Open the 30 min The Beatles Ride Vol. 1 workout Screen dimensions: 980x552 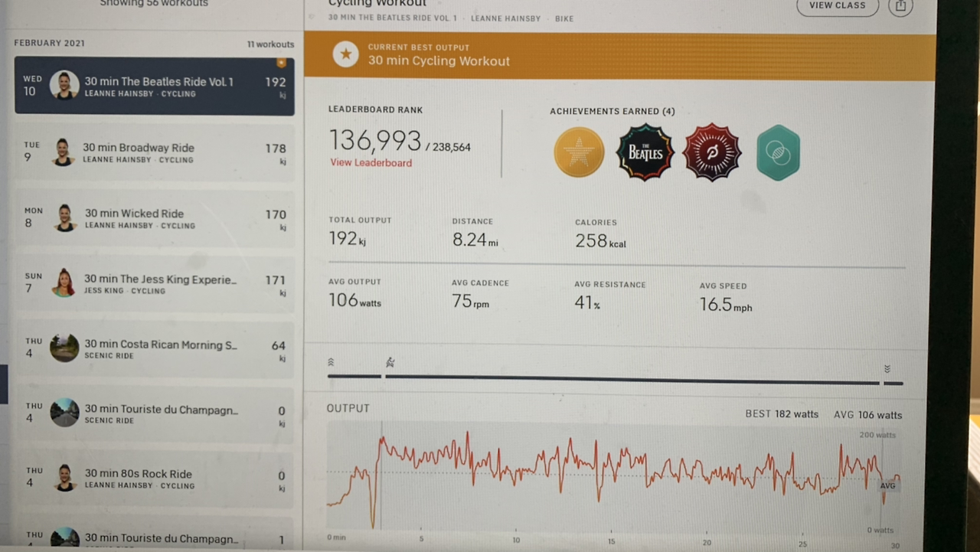coord(155,87)
